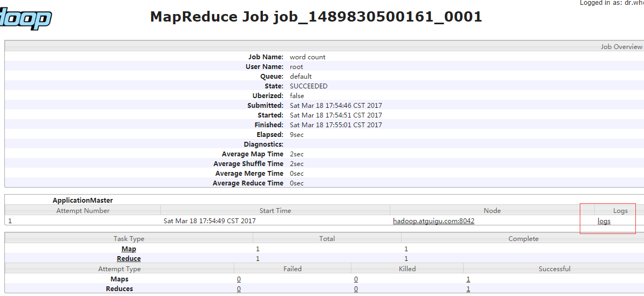Click the Attempt Number column header
The width and height of the screenshot is (644, 296).
tap(83, 211)
